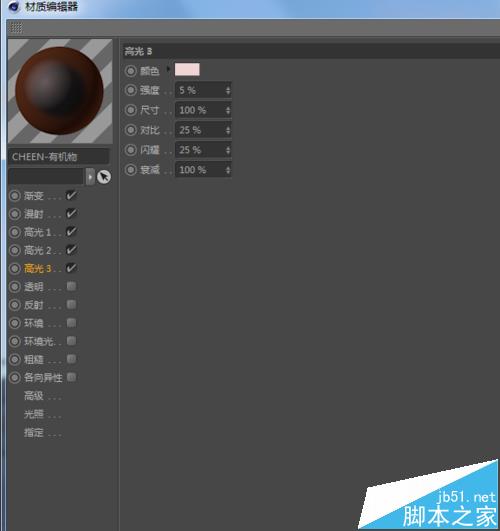This screenshot has width=500, height=531.
Task: Disable the 高光 1 channel checkbox
Action: click(x=71, y=232)
